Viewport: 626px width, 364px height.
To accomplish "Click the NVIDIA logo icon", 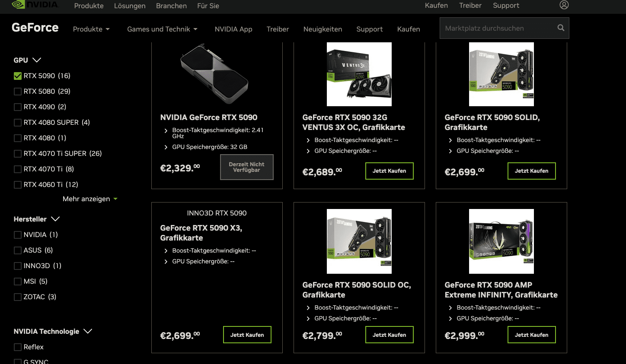I will 18,4.
